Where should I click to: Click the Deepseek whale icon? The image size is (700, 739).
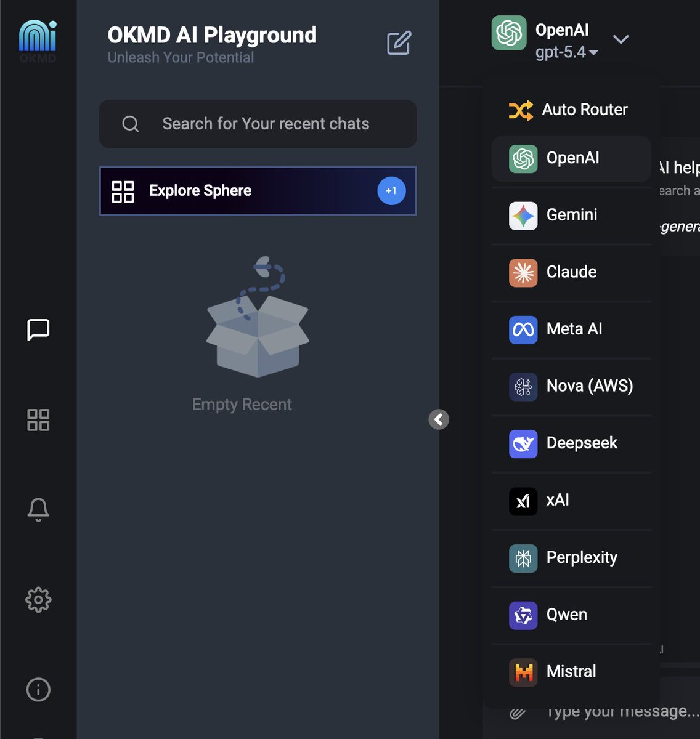point(523,444)
